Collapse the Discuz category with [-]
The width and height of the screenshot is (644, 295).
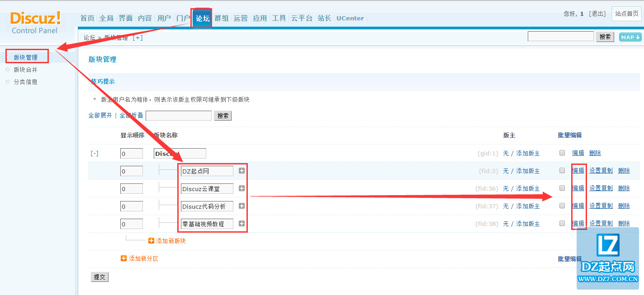(x=94, y=154)
